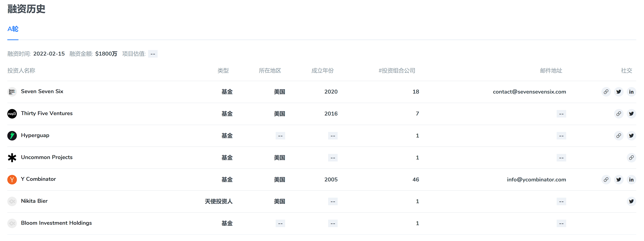The width and height of the screenshot is (644, 241).
Task: Open Bloom Investment Holdings investor name
Action: click(56, 223)
